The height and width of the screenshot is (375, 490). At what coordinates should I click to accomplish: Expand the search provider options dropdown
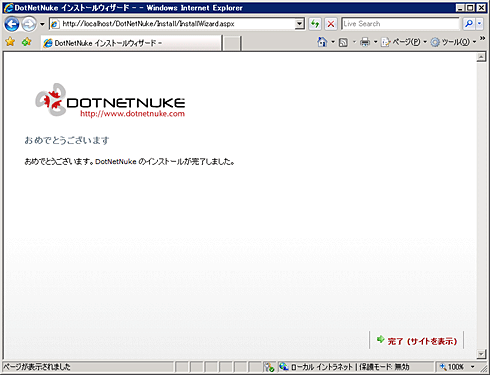coord(479,24)
